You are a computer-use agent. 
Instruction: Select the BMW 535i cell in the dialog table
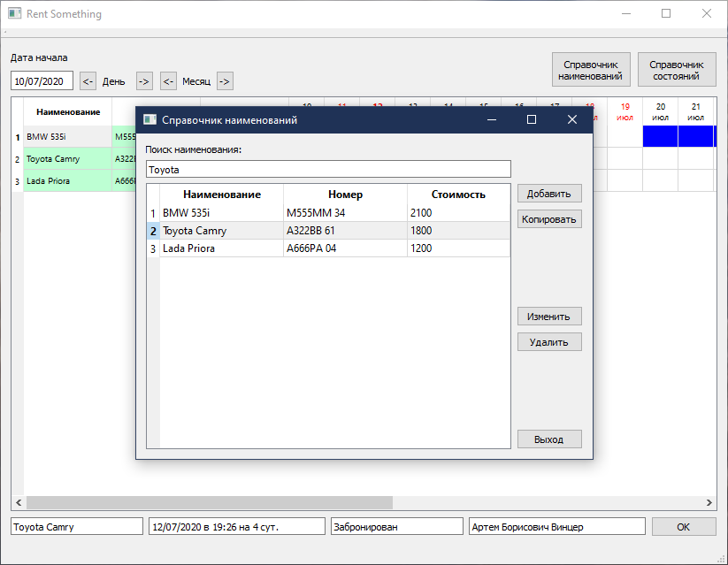click(x=221, y=213)
